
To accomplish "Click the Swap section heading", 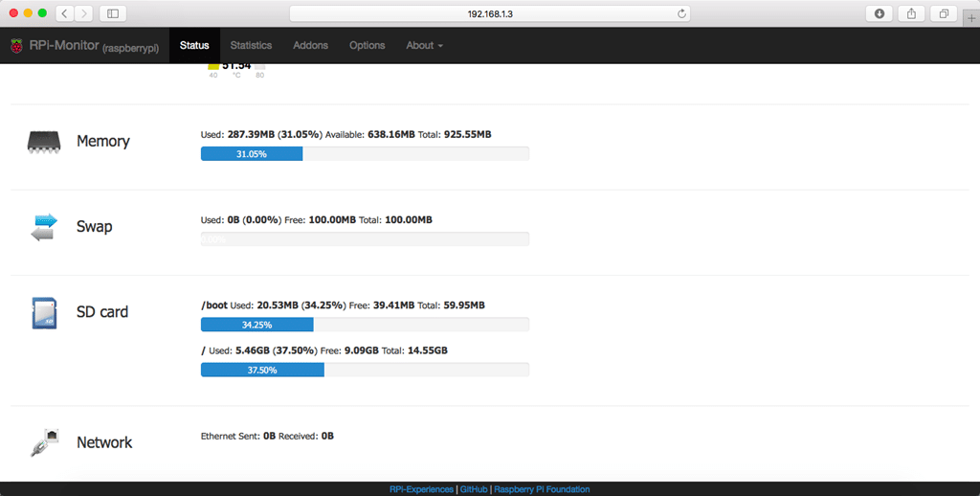I will (95, 226).
